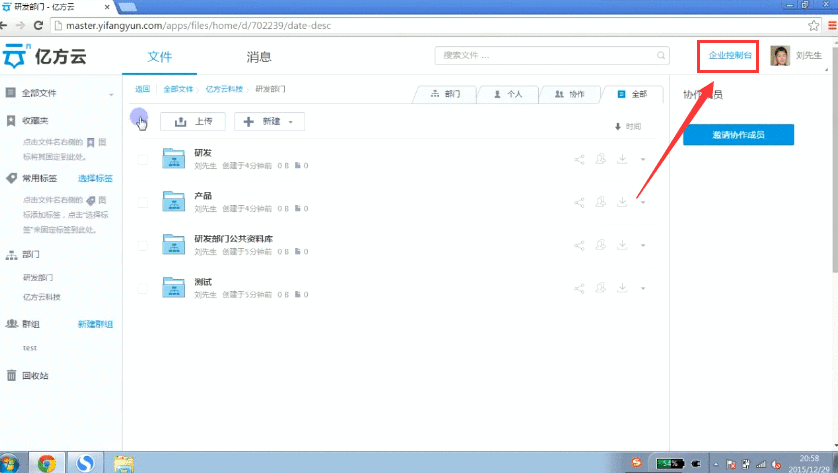Select the checkbox next to 产品 folder
The image size is (838, 473).
[142, 202]
